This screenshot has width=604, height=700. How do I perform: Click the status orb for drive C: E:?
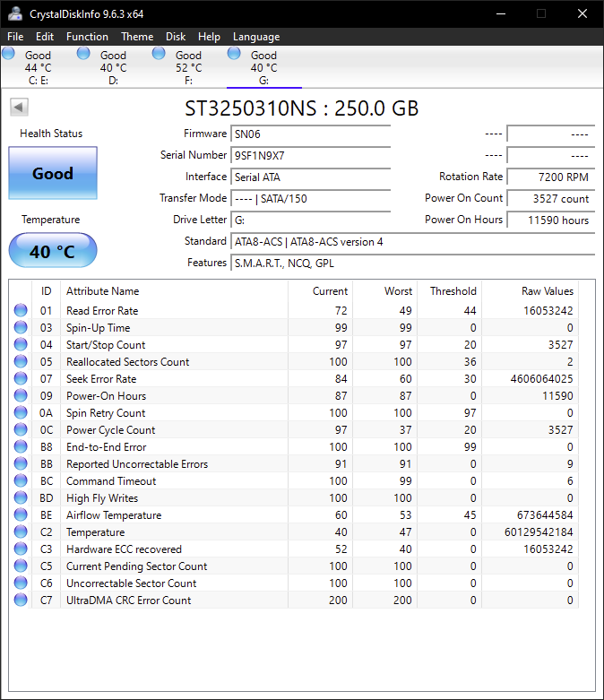[x=8, y=54]
